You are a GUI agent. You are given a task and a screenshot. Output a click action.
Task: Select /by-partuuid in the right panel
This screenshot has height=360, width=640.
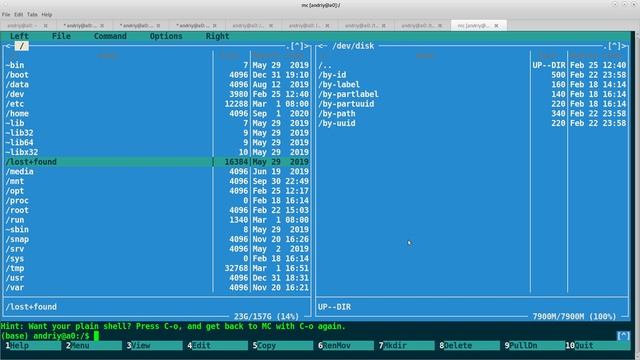click(x=472, y=104)
